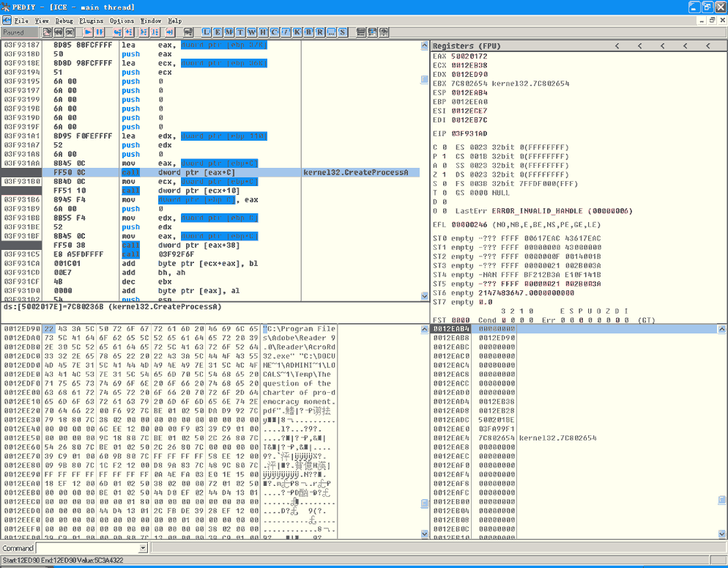Click the Parity flag P value
The width and height of the screenshot is (728, 568).
coord(444,156)
